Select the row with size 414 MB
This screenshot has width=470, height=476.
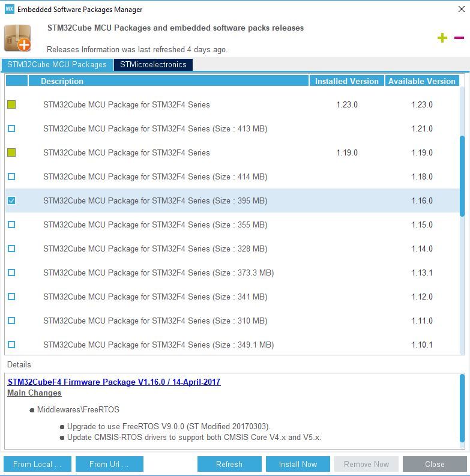pyautogui.click(x=232, y=176)
